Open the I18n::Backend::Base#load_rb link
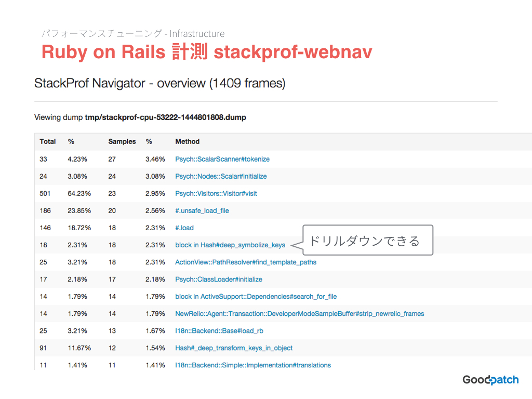 pos(219,331)
